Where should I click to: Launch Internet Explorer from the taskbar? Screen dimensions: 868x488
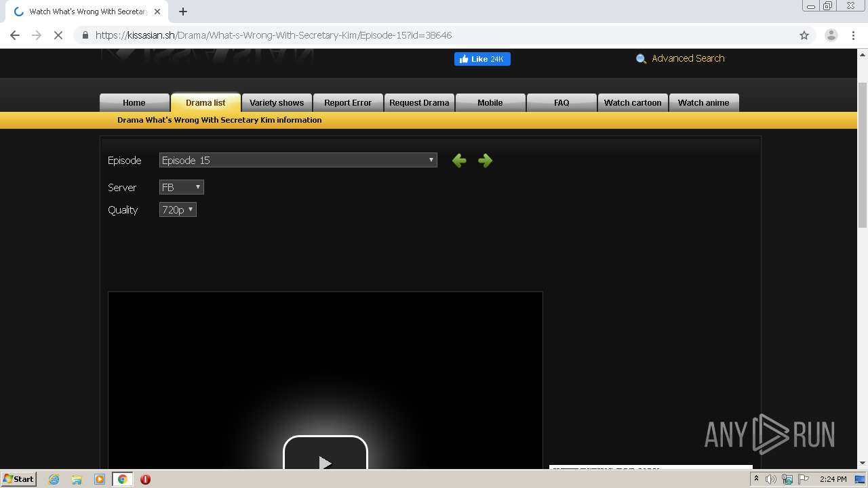click(x=54, y=479)
